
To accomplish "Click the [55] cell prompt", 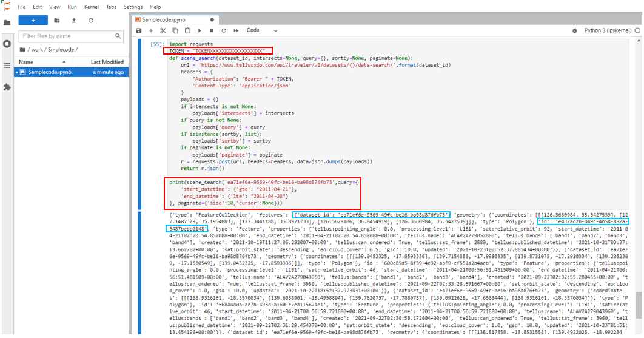I will coord(157,44).
